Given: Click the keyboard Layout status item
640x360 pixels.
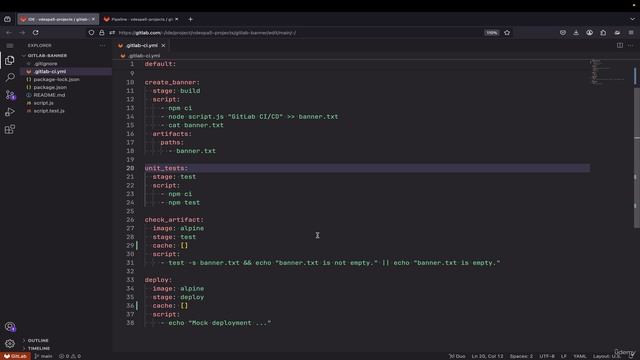Looking at the screenshot, I should 607,356.
